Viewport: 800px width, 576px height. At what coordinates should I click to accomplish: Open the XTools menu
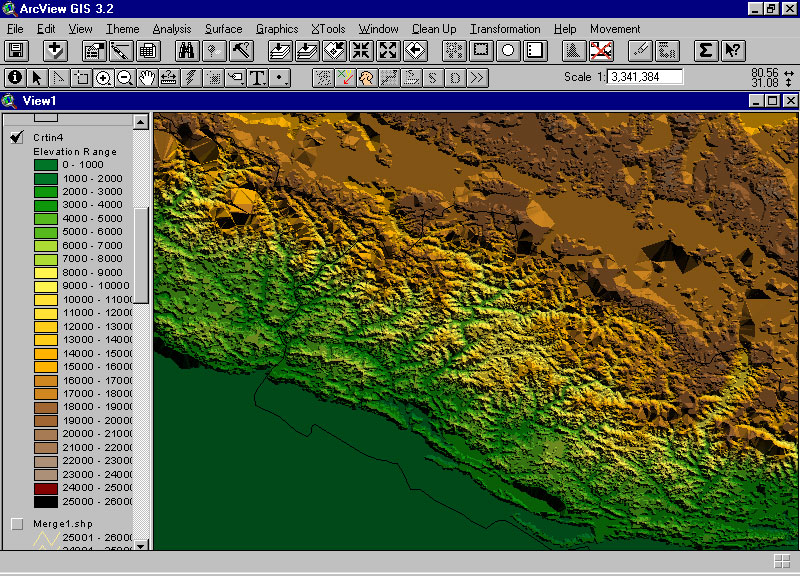pos(328,29)
